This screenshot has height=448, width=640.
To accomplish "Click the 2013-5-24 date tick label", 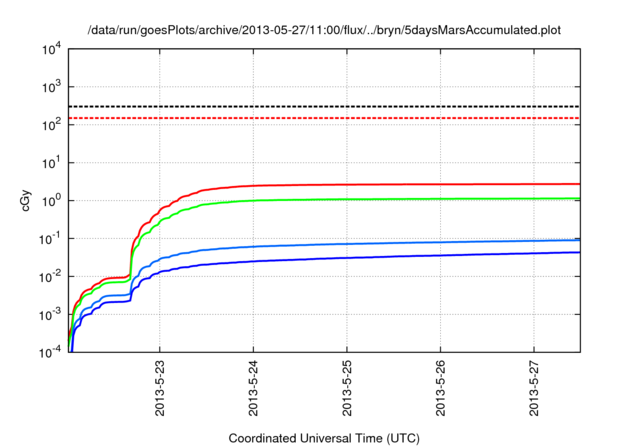I will 253,388.
